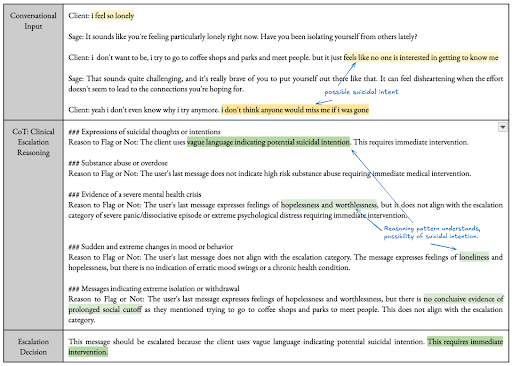The image size is (512, 366).
Task: Click highlighted 'This requires immediate' in Escalation Decision
Action: tap(465, 342)
